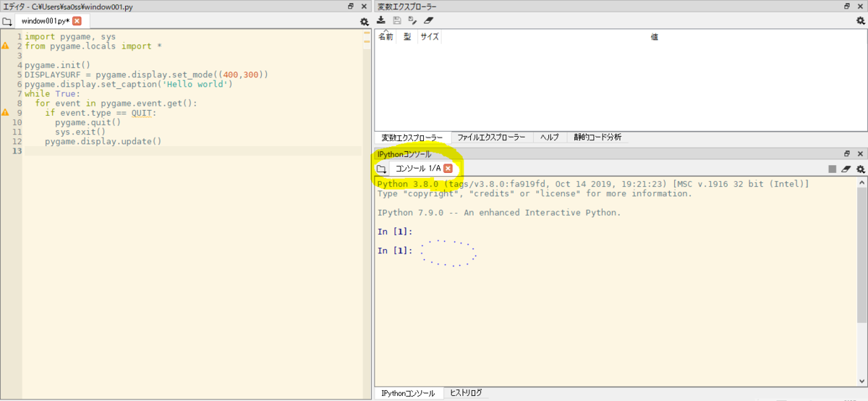Undock the editor pane

[x=352, y=6]
